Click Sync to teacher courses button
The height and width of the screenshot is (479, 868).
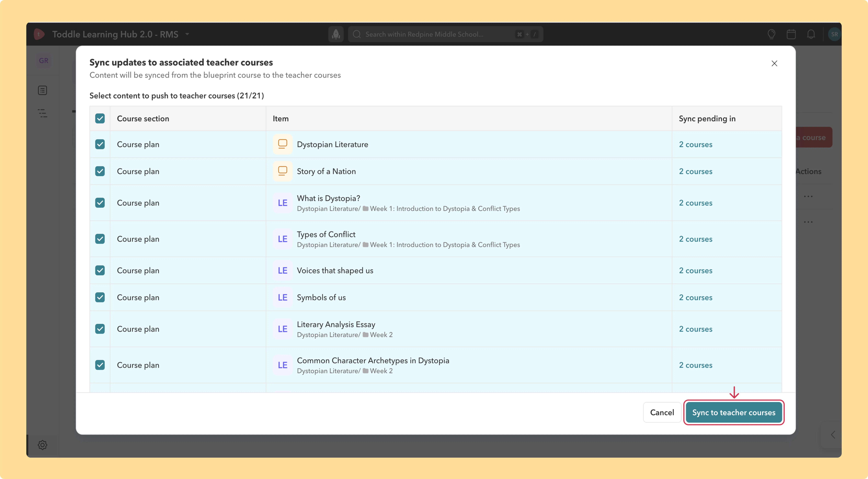pyautogui.click(x=734, y=413)
